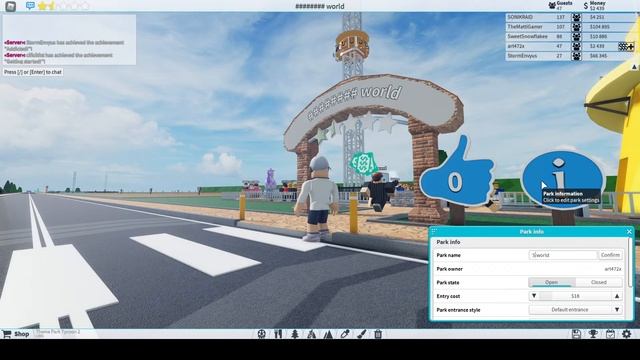
Task: Select the StormEnvyus player name
Action: tap(522, 56)
